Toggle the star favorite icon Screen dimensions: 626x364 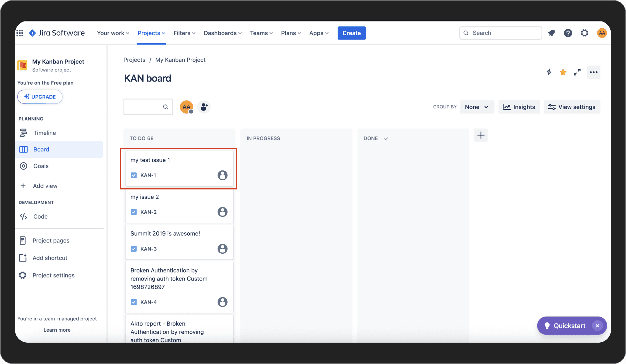(563, 72)
